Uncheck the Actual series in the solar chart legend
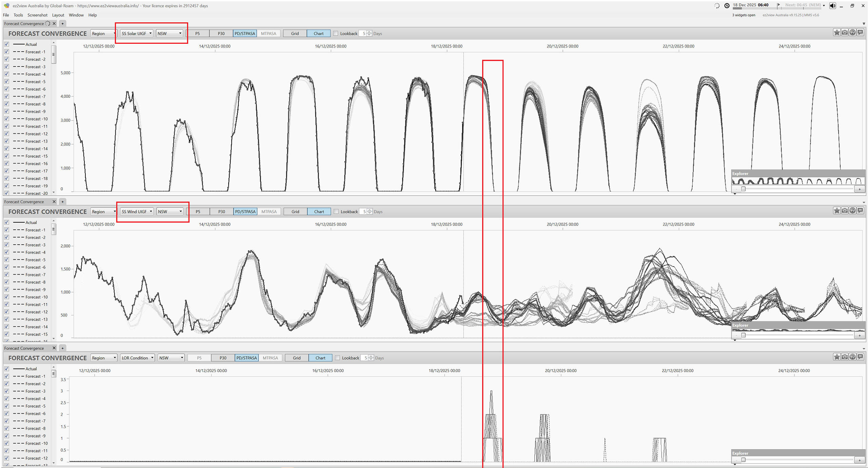This screenshot has height=468, width=868. 7,44
